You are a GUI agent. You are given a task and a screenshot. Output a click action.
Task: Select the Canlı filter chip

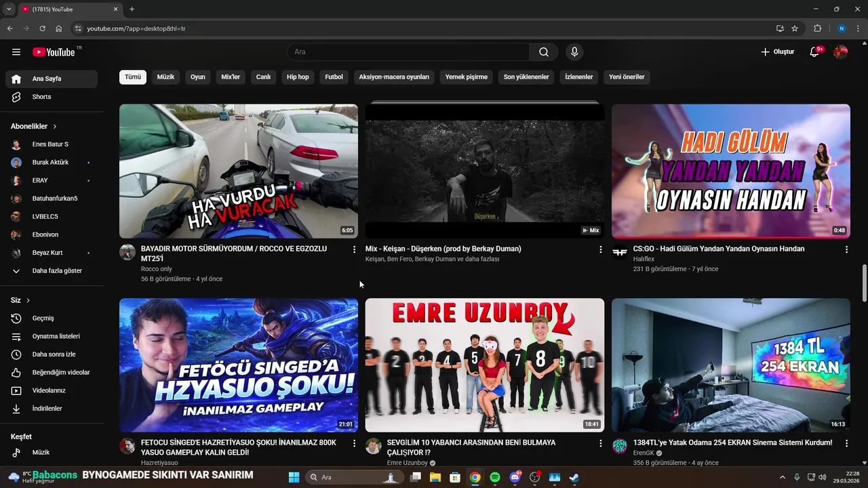(x=263, y=77)
